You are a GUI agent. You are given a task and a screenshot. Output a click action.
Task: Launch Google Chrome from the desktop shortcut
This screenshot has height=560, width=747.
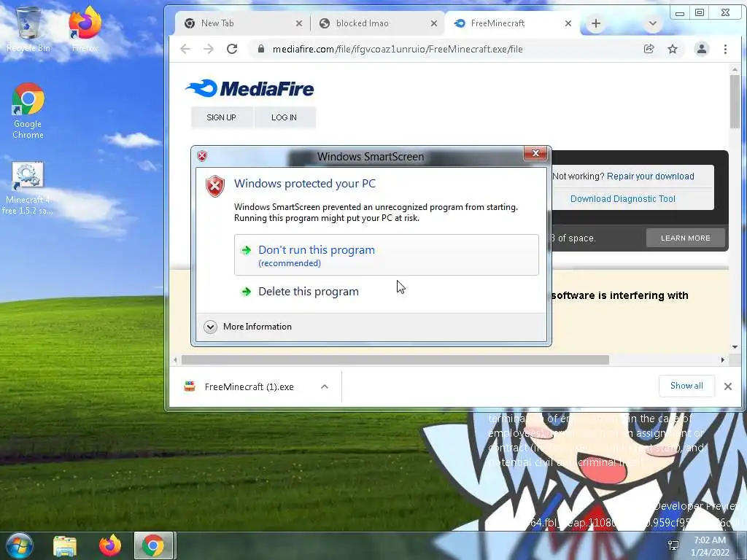[28, 111]
